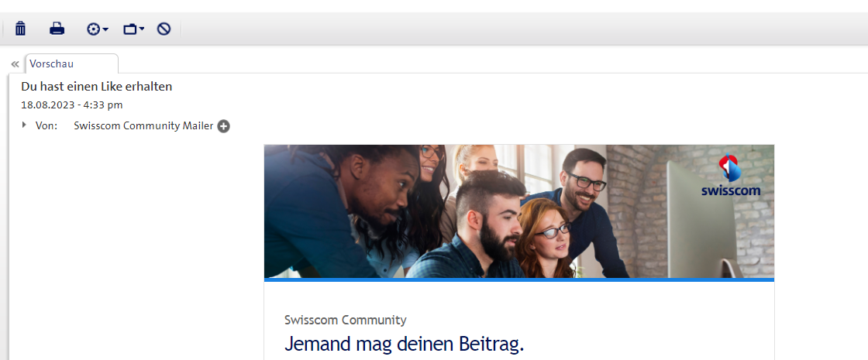The image size is (868, 360).
Task: Select the heading 'Jemand mag deinen Beitrag.'
Action: [404, 344]
